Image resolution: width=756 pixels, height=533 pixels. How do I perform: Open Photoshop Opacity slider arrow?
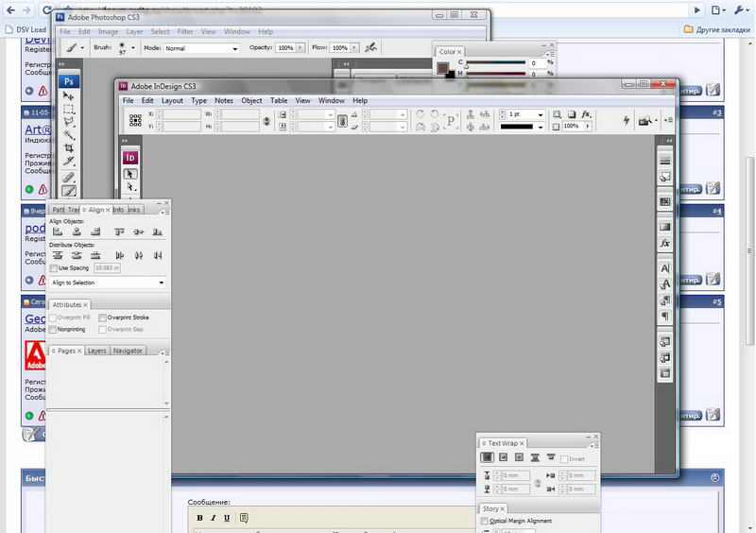(x=301, y=48)
